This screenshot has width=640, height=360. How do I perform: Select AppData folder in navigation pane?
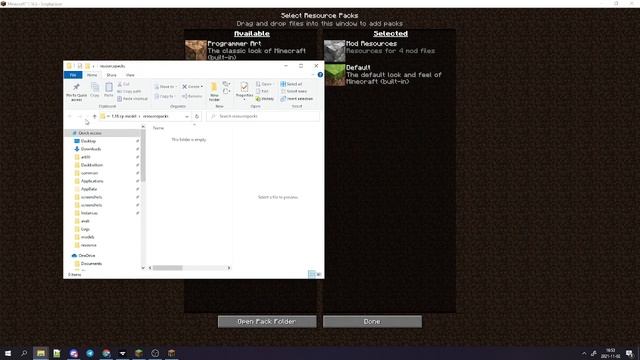coord(89,189)
